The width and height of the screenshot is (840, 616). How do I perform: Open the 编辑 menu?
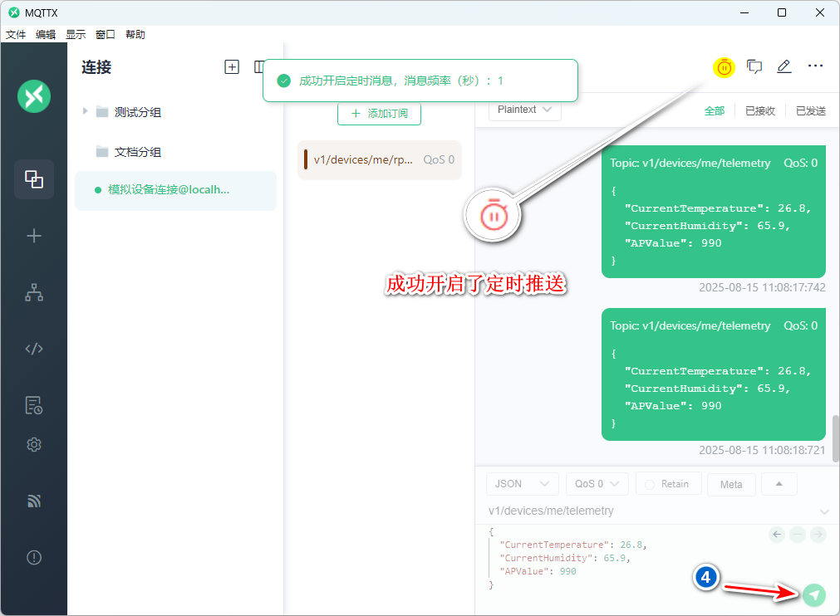click(46, 35)
